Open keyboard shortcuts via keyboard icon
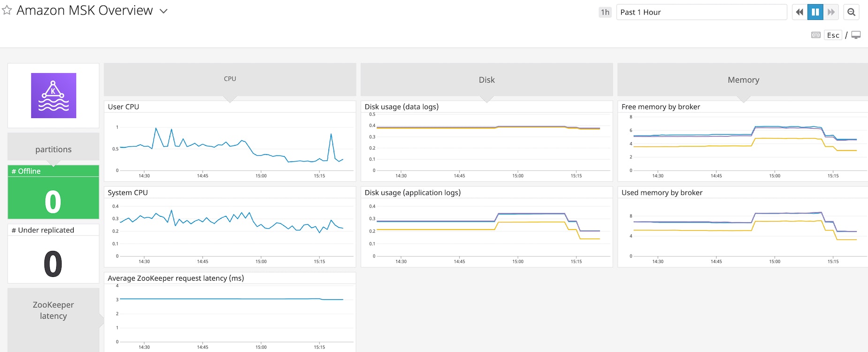Image resolution: width=868 pixels, height=352 pixels. (x=816, y=35)
